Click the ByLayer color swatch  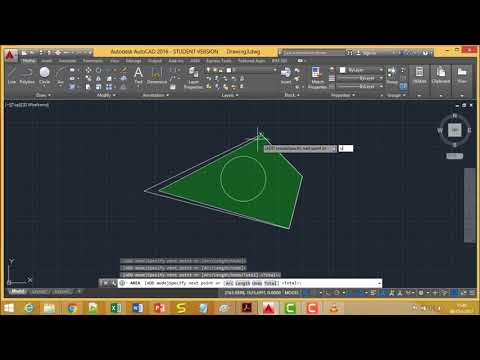click(x=342, y=70)
